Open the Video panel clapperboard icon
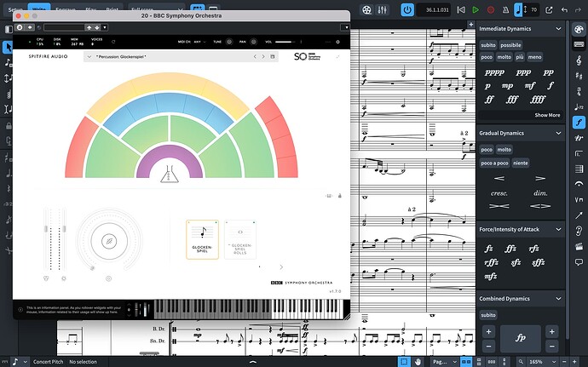Viewport: 588px width, 367px height. click(x=579, y=246)
